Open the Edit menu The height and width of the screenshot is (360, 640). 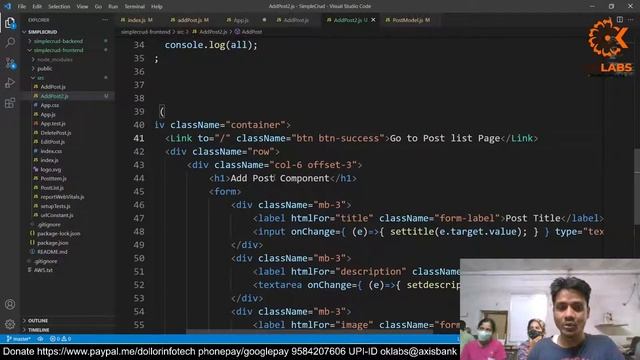37,7
